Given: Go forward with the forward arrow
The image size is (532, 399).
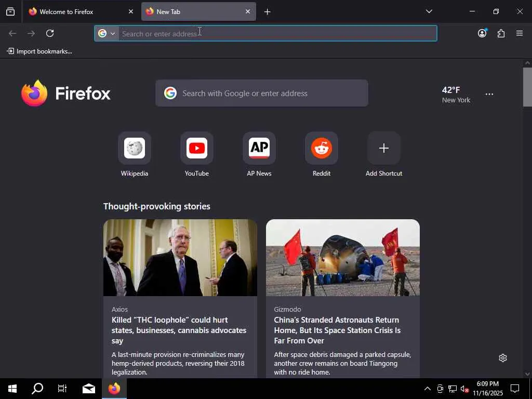Looking at the screenshot, I should click(x=31, y=33).
